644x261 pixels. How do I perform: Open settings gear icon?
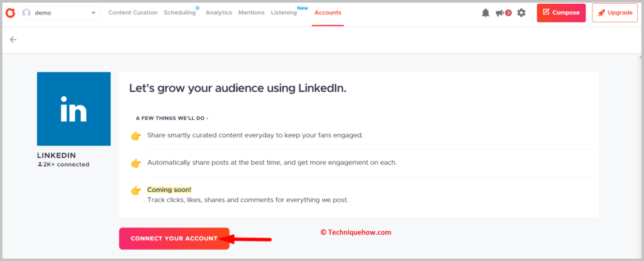pos(521,13)
